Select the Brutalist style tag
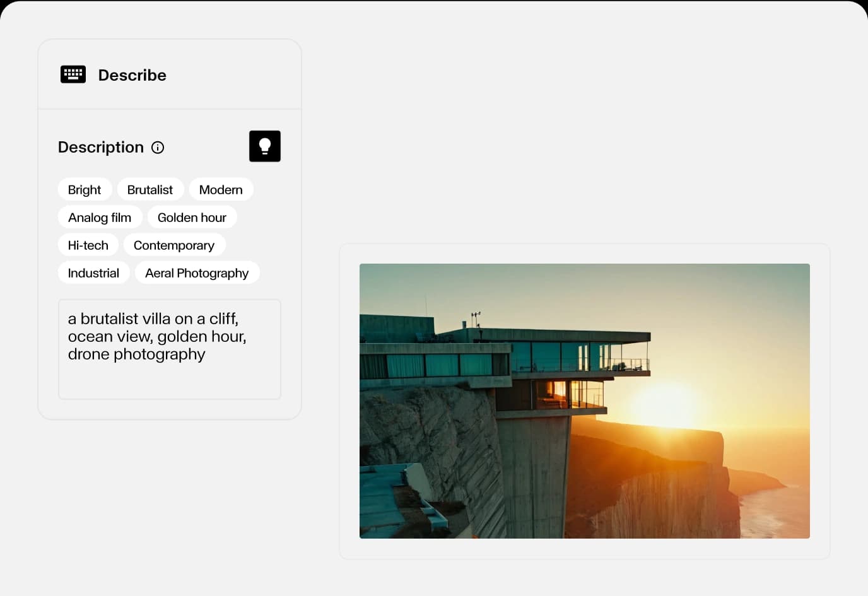This screenshot has width=868, height=596. (150, 190)
